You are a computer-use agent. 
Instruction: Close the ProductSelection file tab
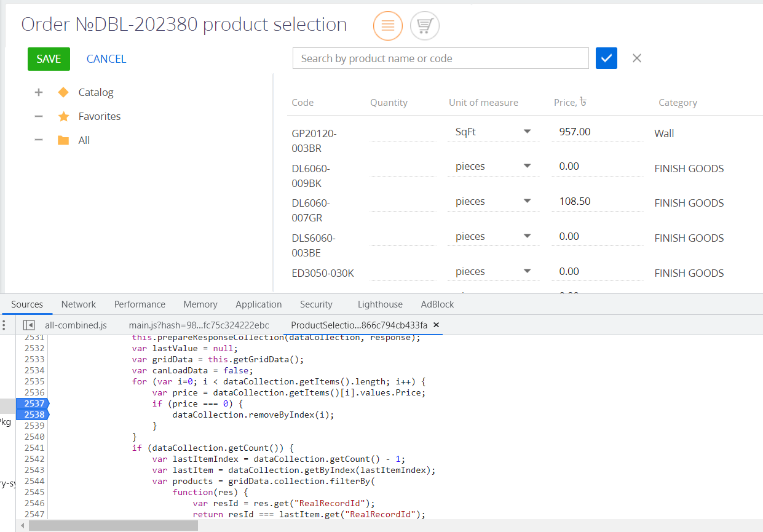pyautogui.click(x=437, y=325)
